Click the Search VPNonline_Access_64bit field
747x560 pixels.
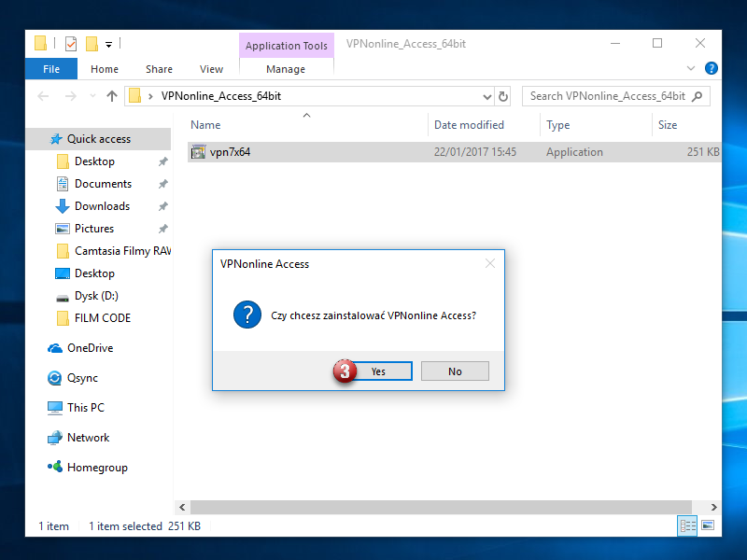click(616, 96)
